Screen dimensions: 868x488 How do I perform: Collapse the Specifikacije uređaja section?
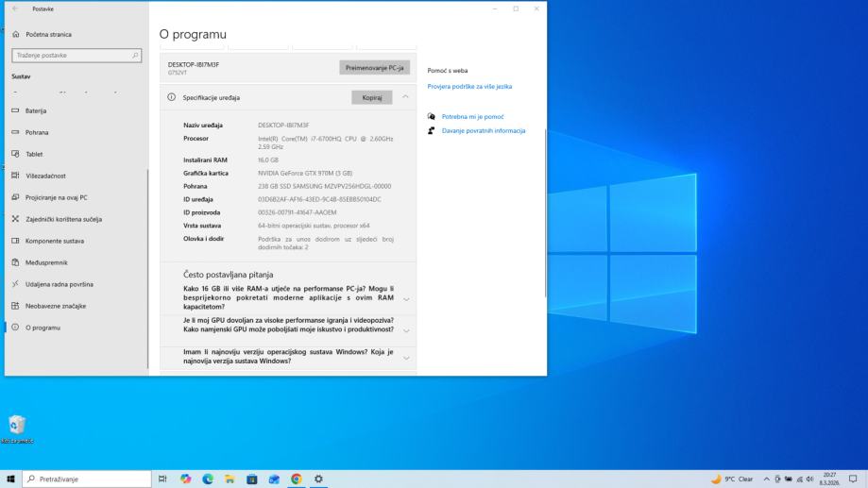pos(406,97)
